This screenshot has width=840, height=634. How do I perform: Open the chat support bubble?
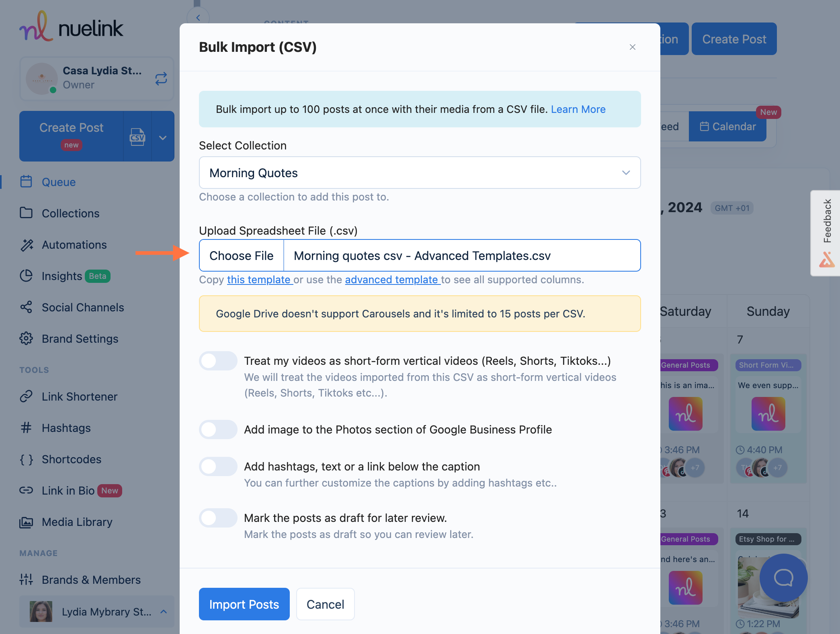[x=783, y=578]
